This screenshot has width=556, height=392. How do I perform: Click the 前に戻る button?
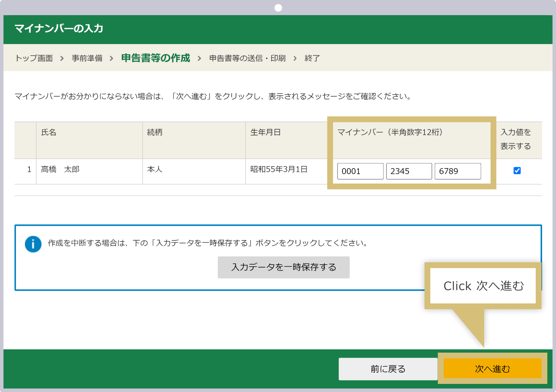[388, 369]
